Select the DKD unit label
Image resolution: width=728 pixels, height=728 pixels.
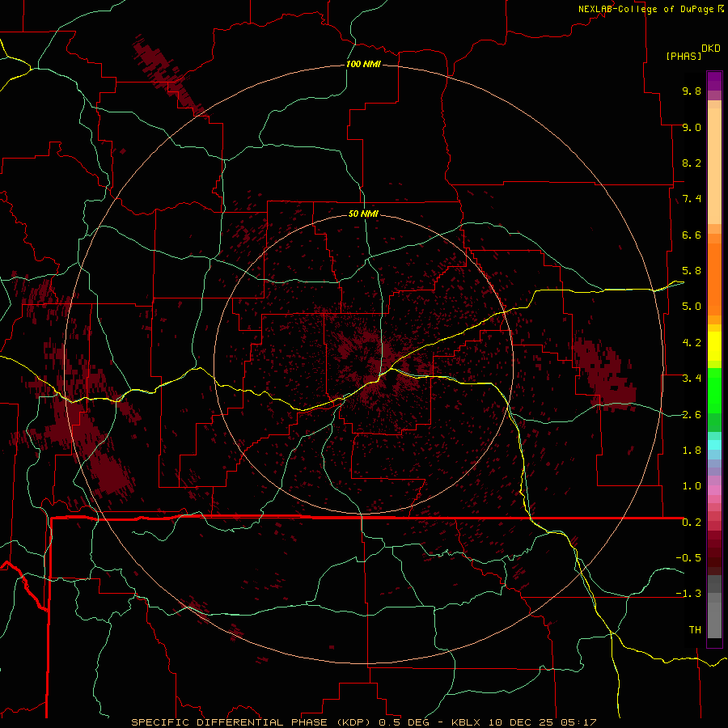(x=711, y=49)
